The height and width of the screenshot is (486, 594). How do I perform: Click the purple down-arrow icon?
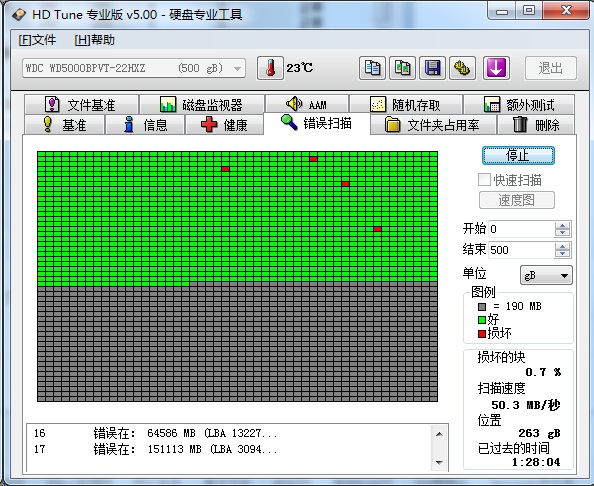[x=496, y=68]
